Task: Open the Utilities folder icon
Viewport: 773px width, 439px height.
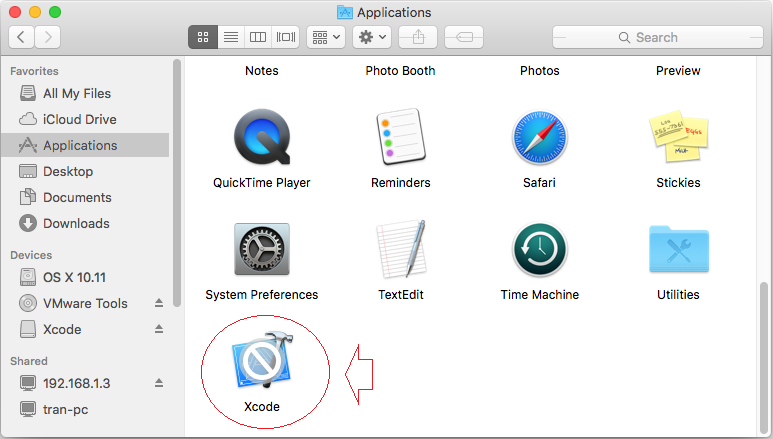Action: [x=678, y=249]
